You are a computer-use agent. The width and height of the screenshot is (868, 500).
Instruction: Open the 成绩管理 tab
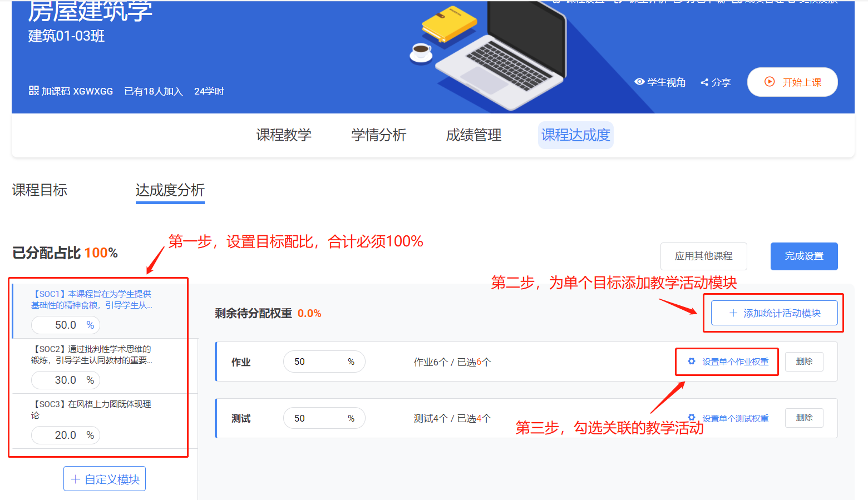474,135
